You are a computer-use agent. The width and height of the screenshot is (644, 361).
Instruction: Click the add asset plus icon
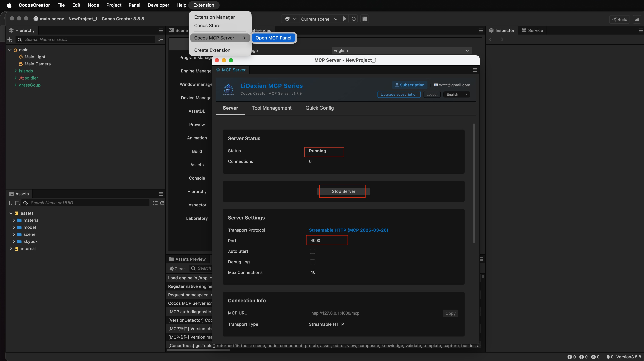click(10, 203)
